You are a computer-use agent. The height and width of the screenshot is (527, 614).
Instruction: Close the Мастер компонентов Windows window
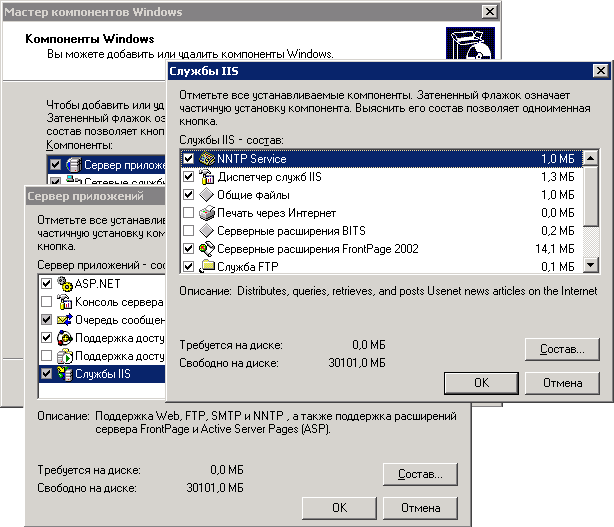click(489, 12)
